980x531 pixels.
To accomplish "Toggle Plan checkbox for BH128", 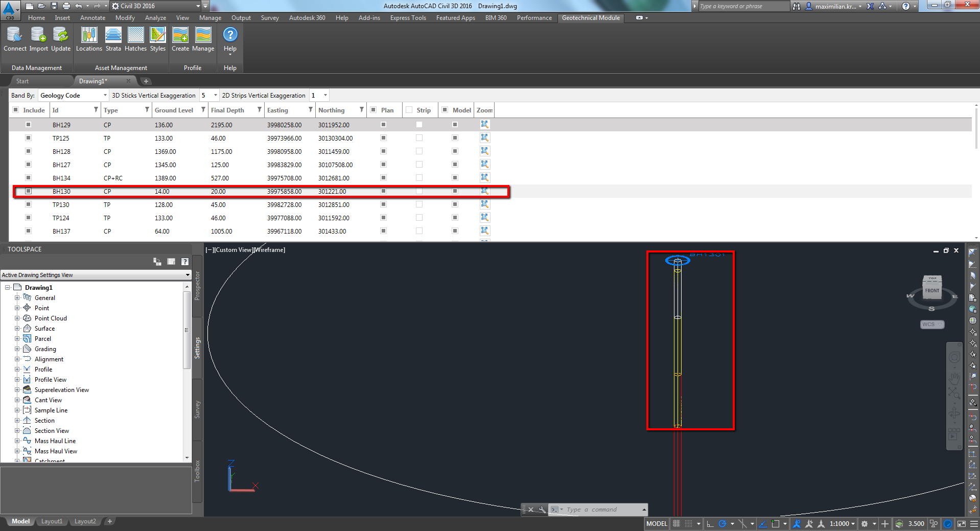I will (383, 151).
